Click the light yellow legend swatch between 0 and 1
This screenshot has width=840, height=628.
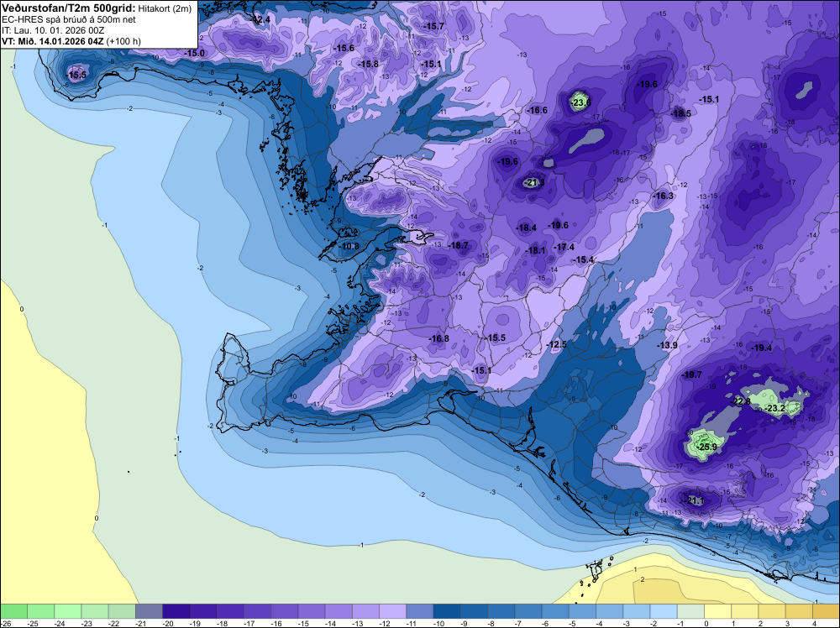(718, 611)
